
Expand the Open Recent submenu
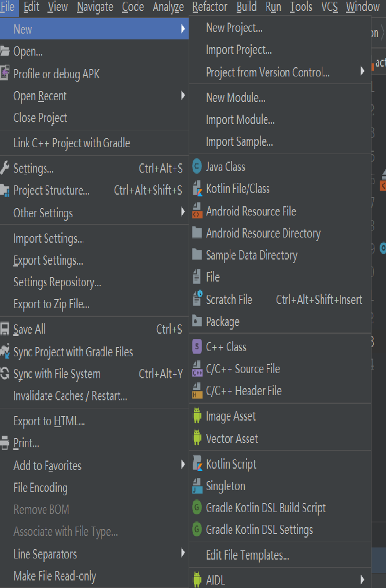[183, 96]
